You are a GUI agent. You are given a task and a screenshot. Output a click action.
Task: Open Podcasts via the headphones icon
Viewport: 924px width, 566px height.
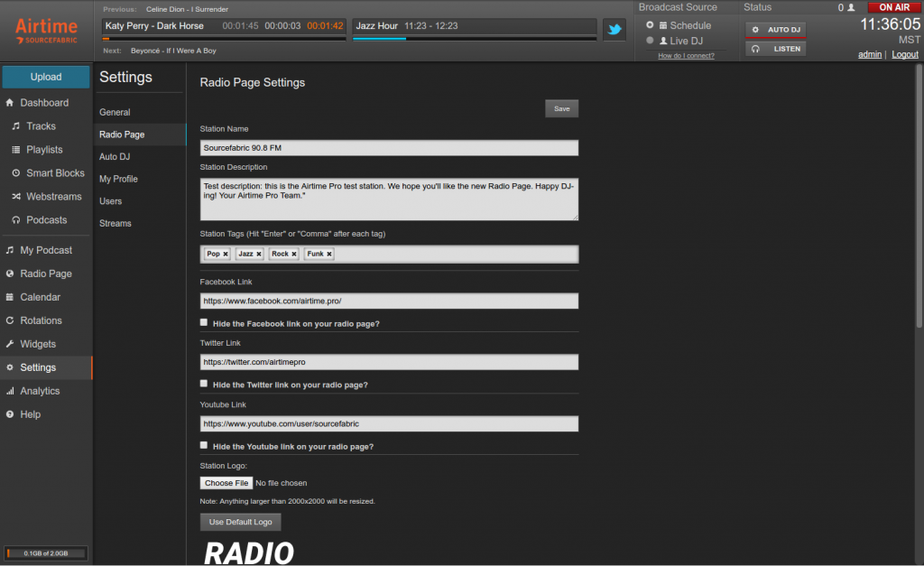(16, 219)
